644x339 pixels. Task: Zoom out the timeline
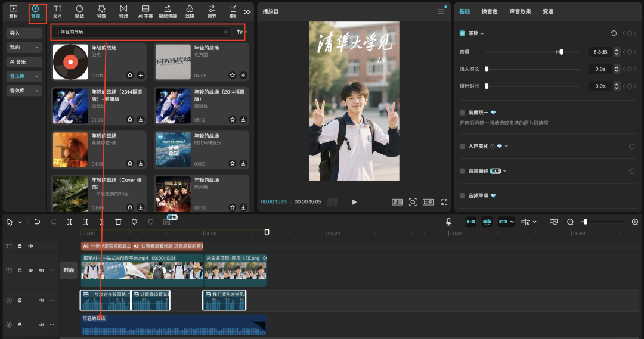(570, 222)
